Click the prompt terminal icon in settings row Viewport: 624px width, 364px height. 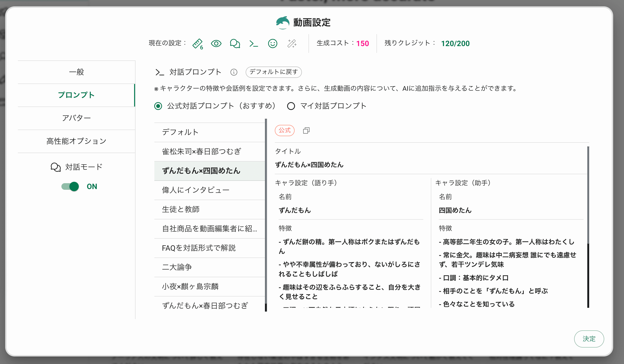coord(254,44)
